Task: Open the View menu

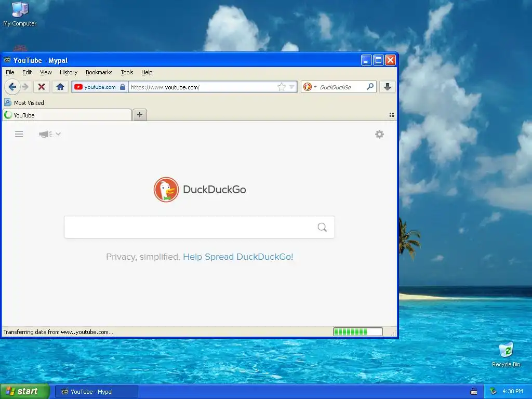Action: coord(46,72)
